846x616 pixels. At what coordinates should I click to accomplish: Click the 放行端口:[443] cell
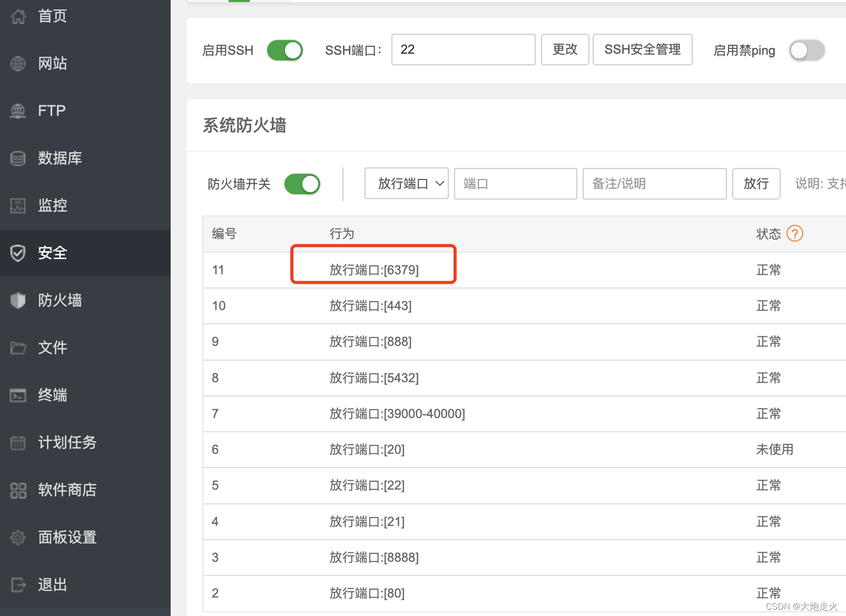pos(371,306)
